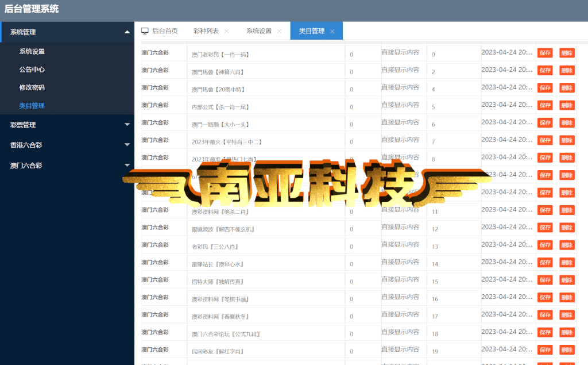Delete the 澳門一路顺【大小一头】 row
The height and width of the screenshot is (365, 588).
click(567, 123)
